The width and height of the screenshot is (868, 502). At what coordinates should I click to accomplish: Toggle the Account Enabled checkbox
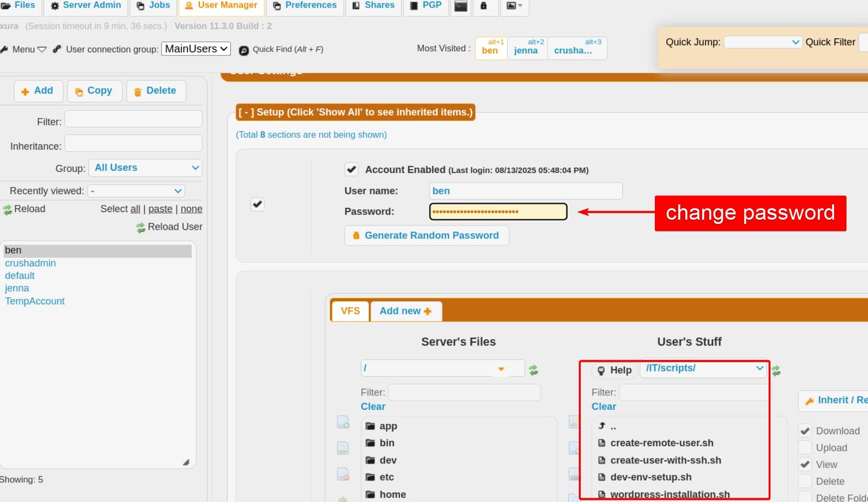pos(352,170)
